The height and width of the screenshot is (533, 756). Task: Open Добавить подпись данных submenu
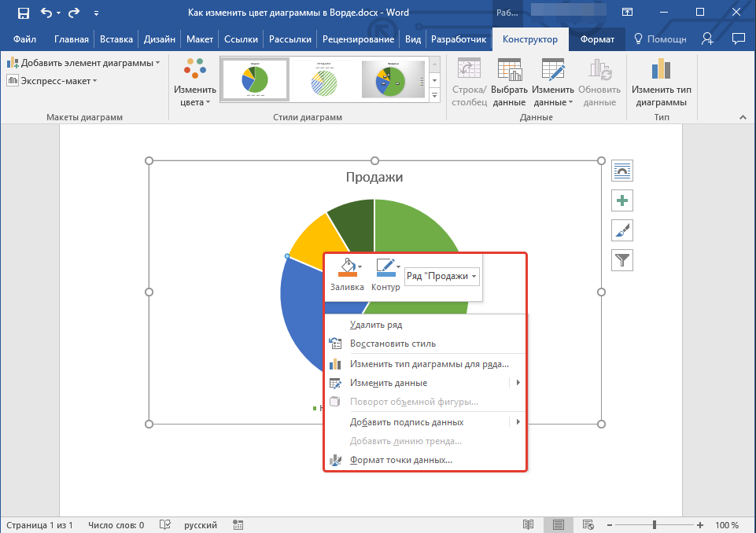[425, 422]
